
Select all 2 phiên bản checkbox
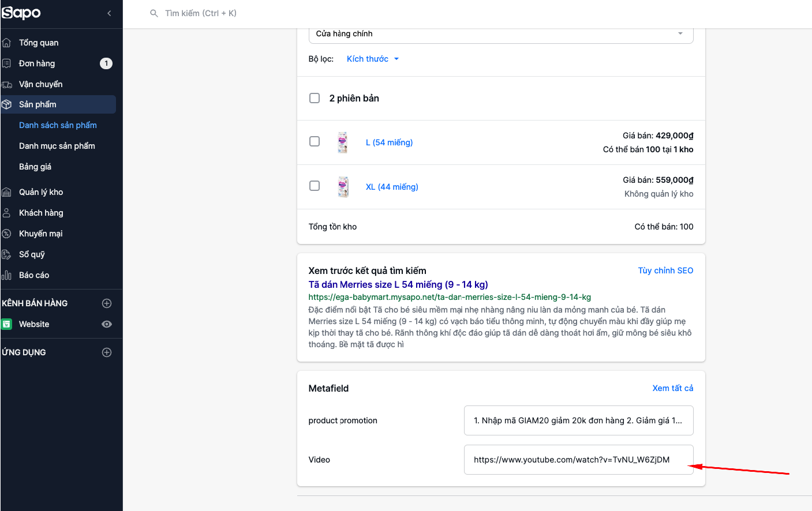click(x=315, y=98)
